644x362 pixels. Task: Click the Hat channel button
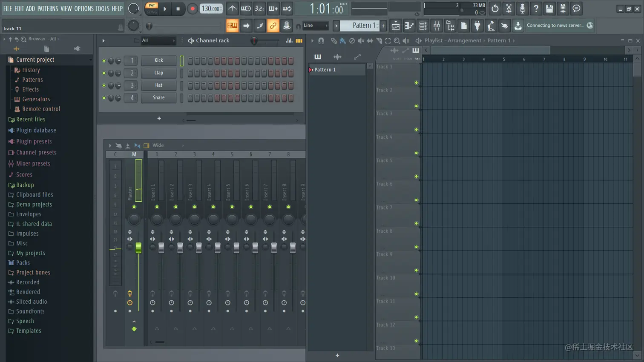coord(158,85)
